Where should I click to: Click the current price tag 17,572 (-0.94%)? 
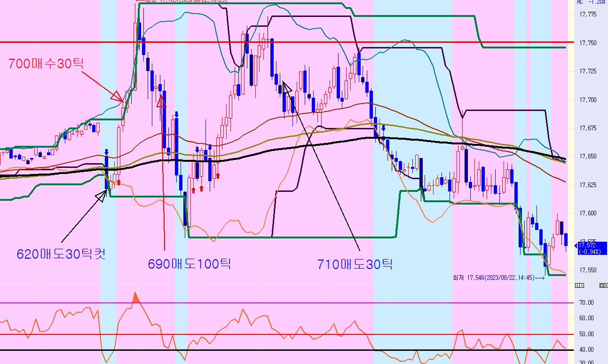[592, 248]
